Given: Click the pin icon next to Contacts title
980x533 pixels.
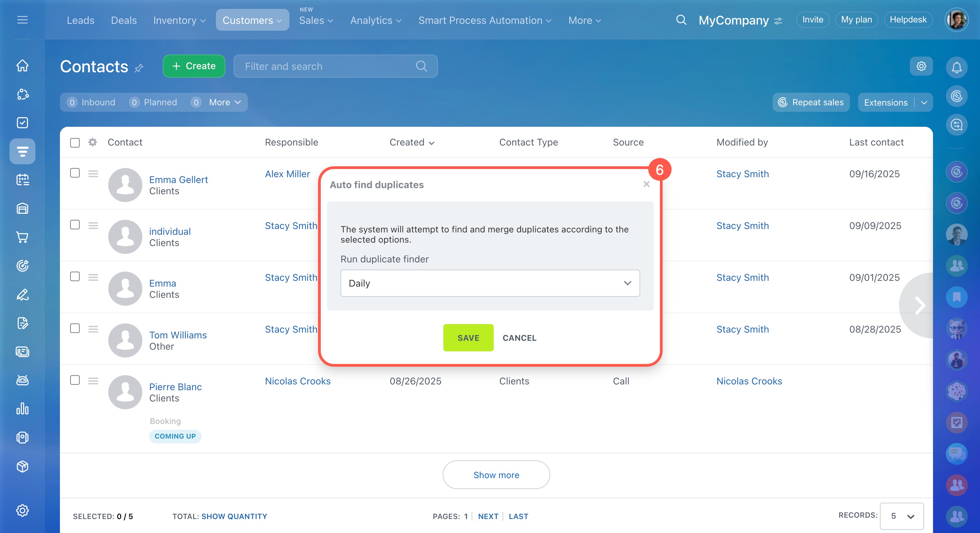Looking at the screenshot, I should pos(139,68).
